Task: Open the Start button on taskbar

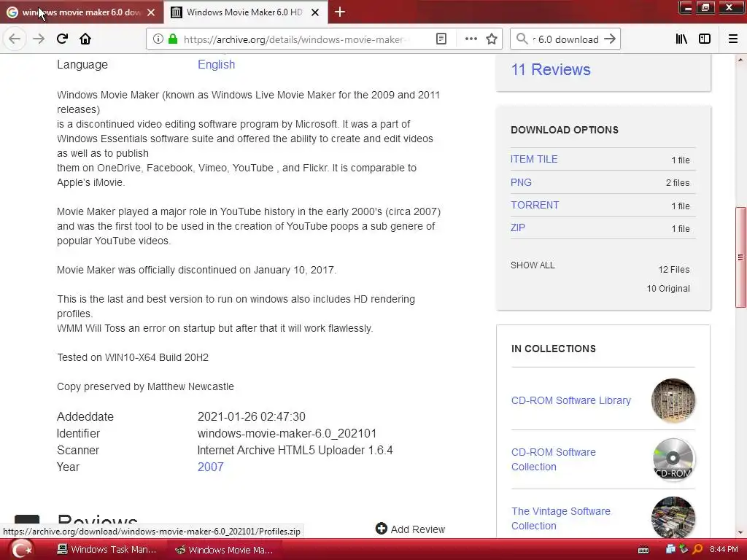Action: pyautogui.click(x=20, y=550)
